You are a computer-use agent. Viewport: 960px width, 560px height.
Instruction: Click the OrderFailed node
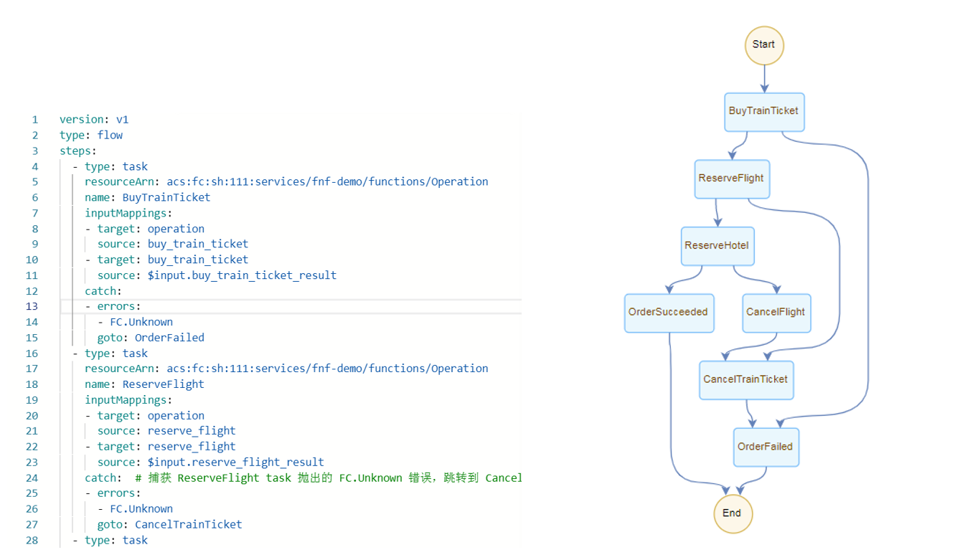(766, 447)
